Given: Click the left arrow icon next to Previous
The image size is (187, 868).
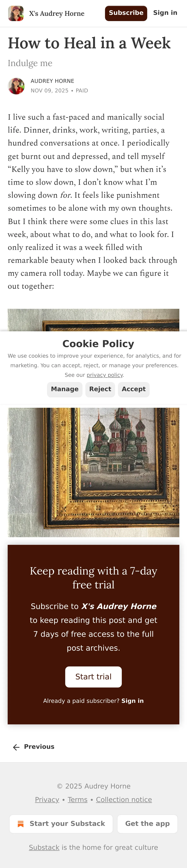Looking at the screenshot, I should (16, 747).
